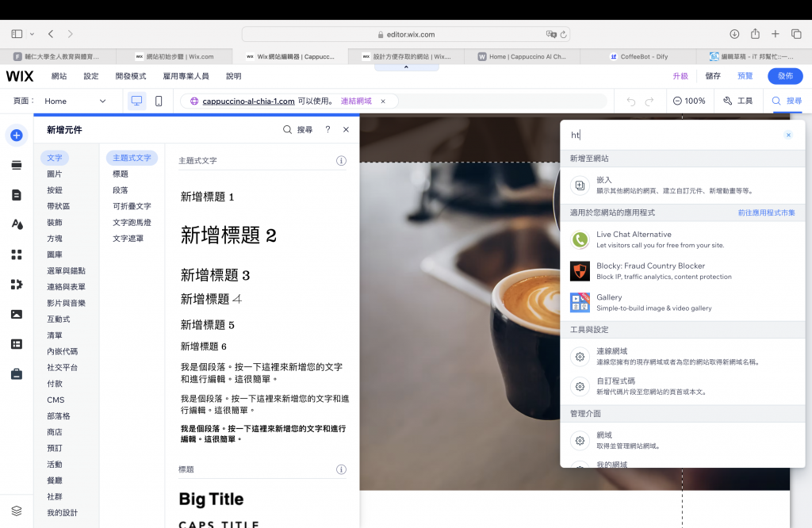Select Blocky: Fraud Country Blocker app
The width and height of the screenshot is (812, 528).
click(x=683, y=270)
